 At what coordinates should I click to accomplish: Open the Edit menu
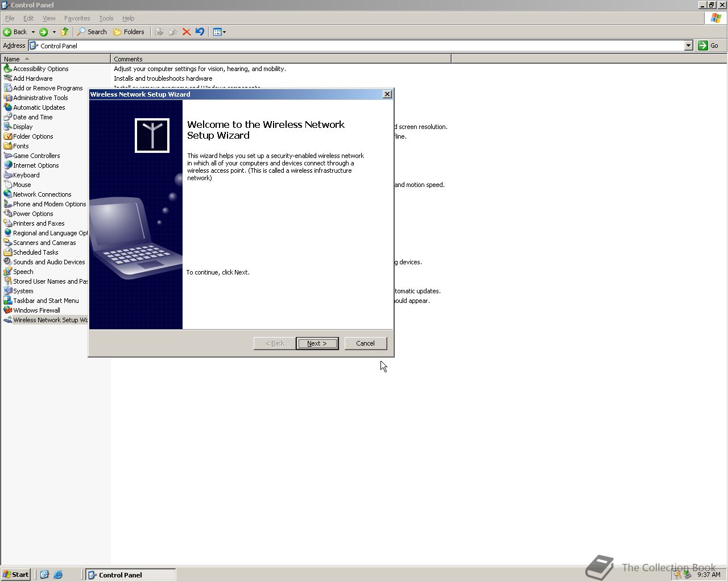(28, 18)
